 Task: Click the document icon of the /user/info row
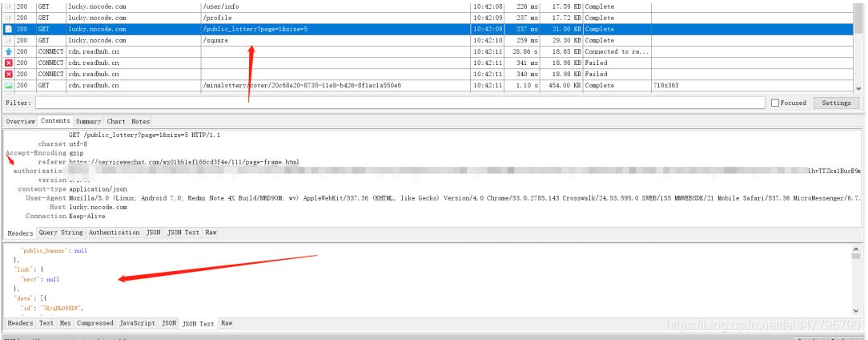[x=8, y=6]
